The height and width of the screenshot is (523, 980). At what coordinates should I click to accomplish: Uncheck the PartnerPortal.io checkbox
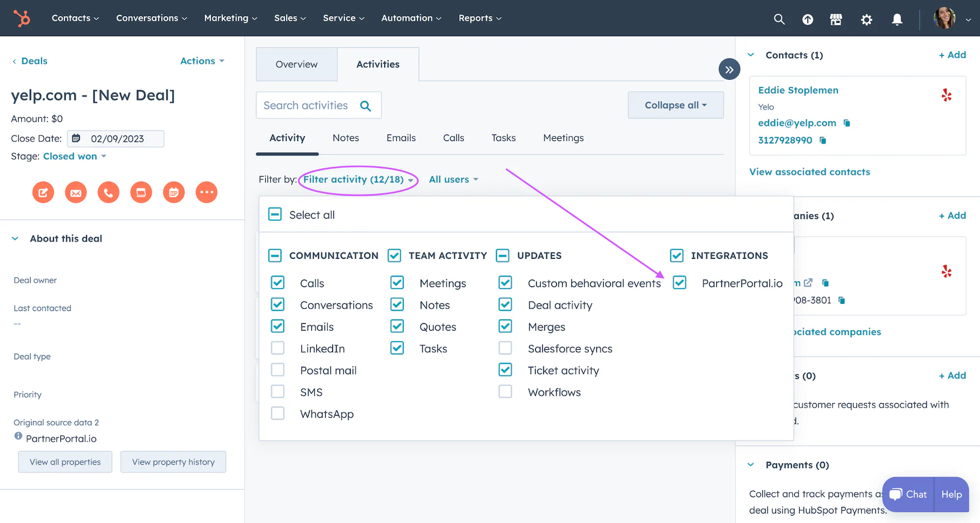680,283
